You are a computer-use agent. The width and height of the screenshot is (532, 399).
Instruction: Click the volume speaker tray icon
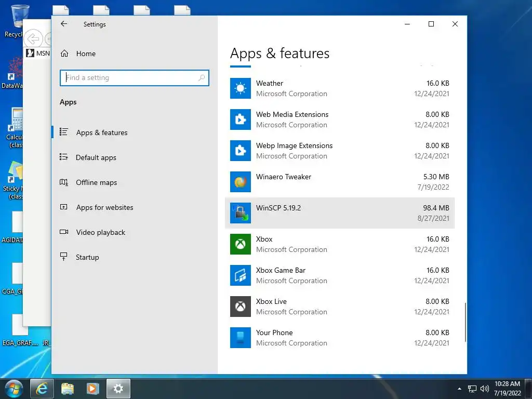point(485,389)
